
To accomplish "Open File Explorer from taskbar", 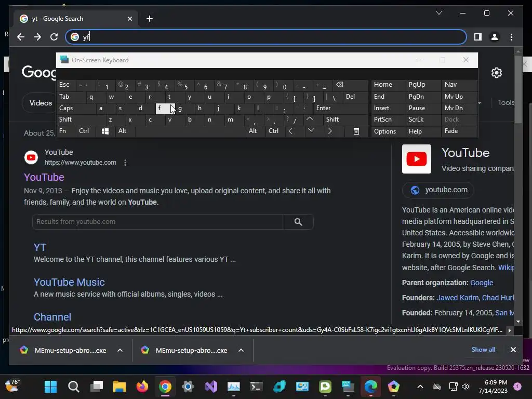I will coord(119,387).
